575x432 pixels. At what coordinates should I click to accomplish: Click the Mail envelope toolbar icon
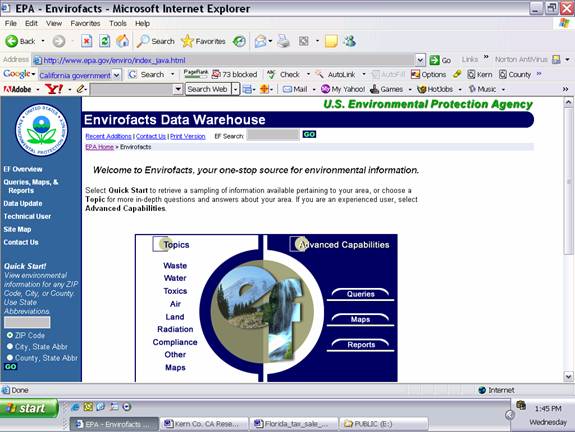[260, 41]
